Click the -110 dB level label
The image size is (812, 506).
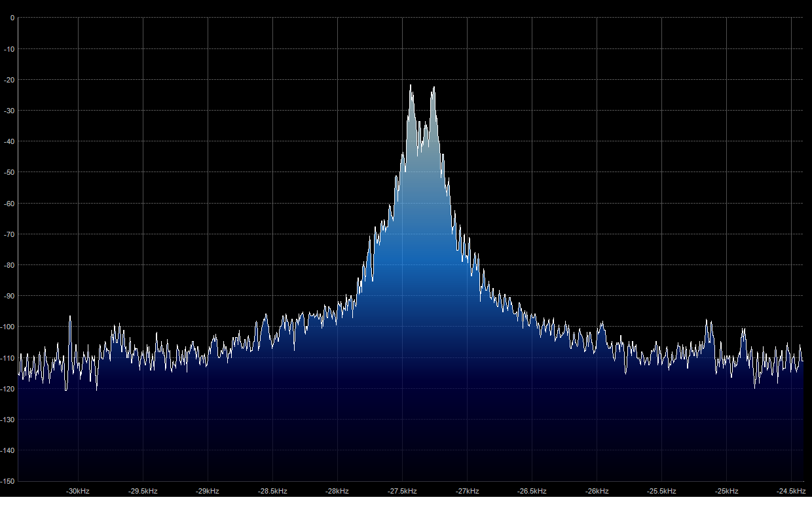click(8, 357)
